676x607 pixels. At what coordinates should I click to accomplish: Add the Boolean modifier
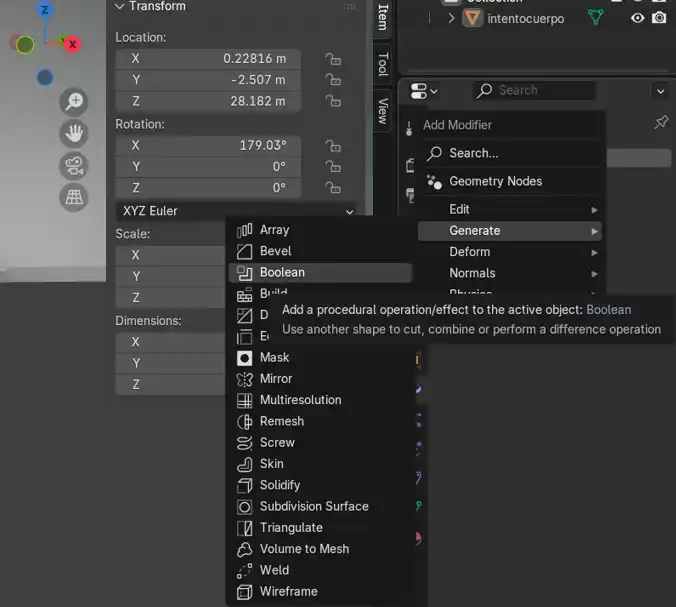(x=320, y=272)
